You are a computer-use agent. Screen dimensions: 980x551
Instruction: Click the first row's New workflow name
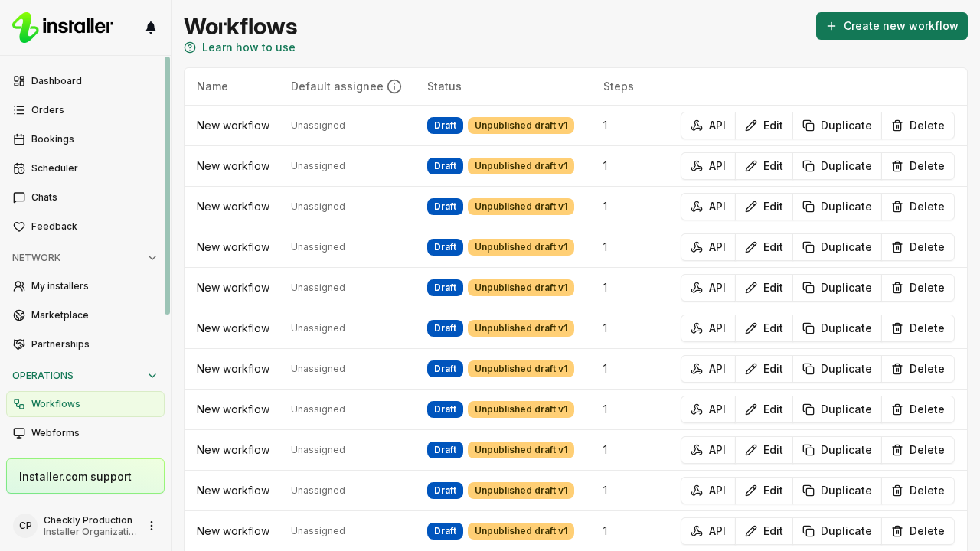tap(233, 126)
